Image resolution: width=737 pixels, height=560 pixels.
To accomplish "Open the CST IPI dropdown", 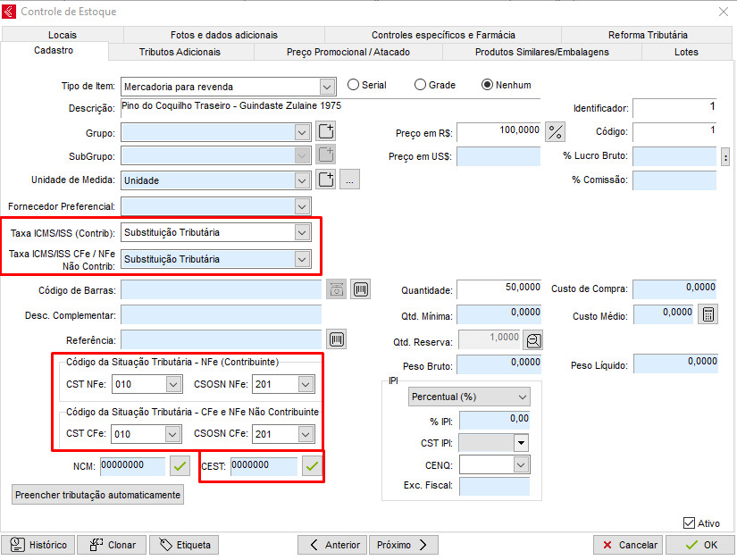I will 521,442.
